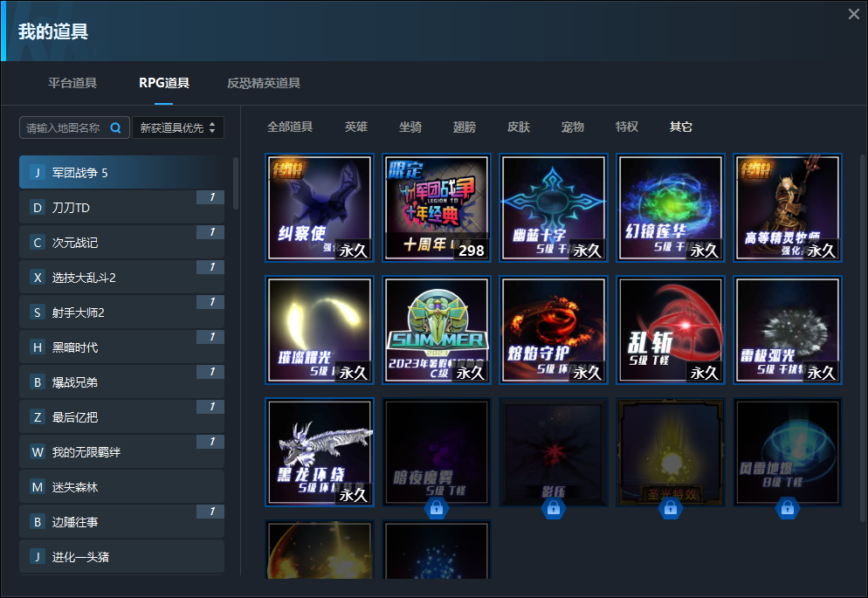Switch to the 平台道具 tab
868x598 pixels.
click(72, 83)
